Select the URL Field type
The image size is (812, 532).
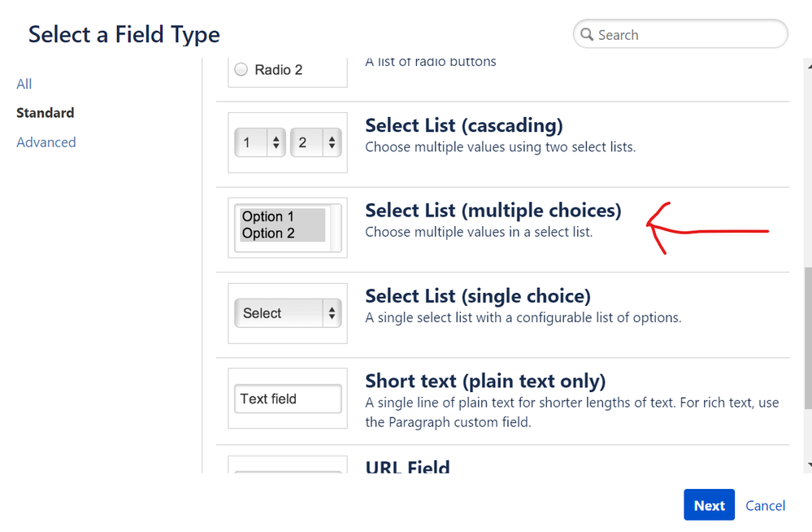407,466
